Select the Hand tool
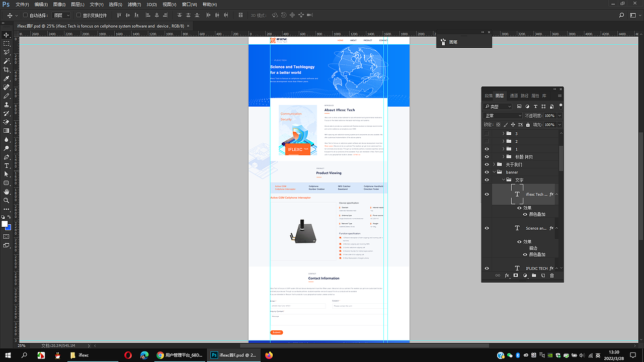This screenshot has width=644, height=362. [x=7, y=192]
